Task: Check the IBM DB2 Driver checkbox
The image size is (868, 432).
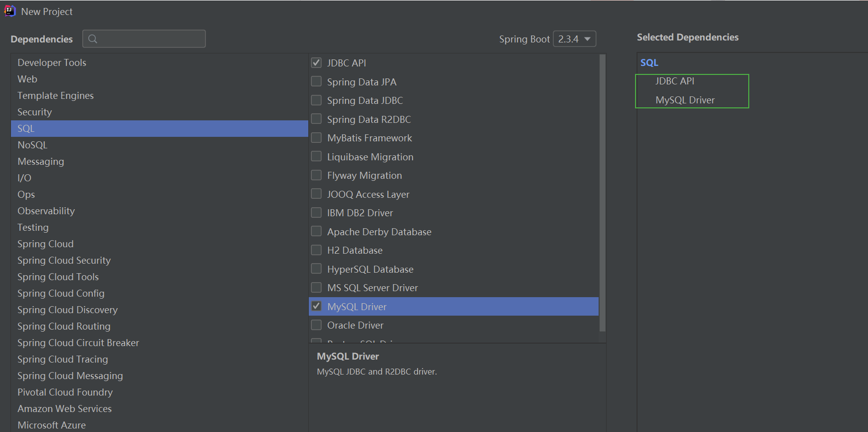Action: (316, 212)
